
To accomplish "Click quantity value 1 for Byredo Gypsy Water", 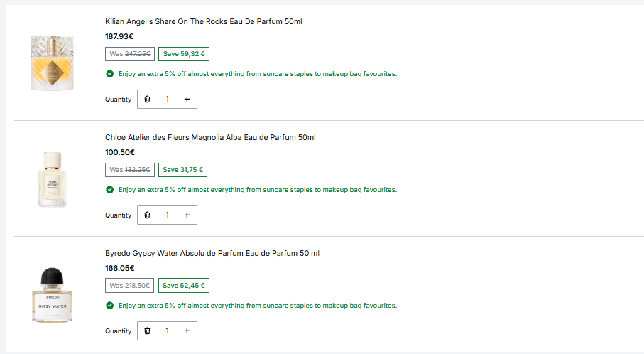I will (x=167, y=331).
